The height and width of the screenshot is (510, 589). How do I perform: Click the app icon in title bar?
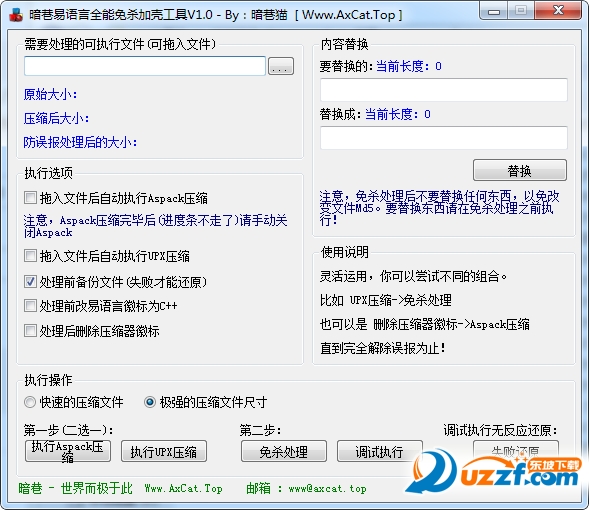tap(16, 15)
